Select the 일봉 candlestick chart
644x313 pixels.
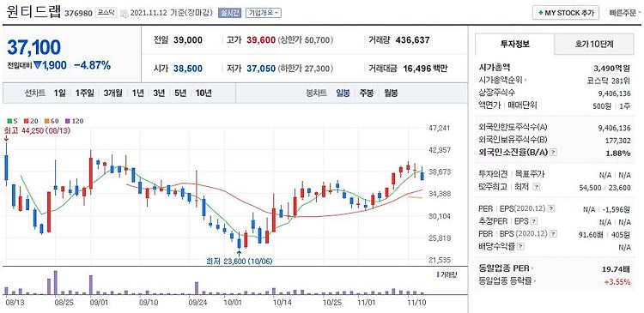pos(343,93)
